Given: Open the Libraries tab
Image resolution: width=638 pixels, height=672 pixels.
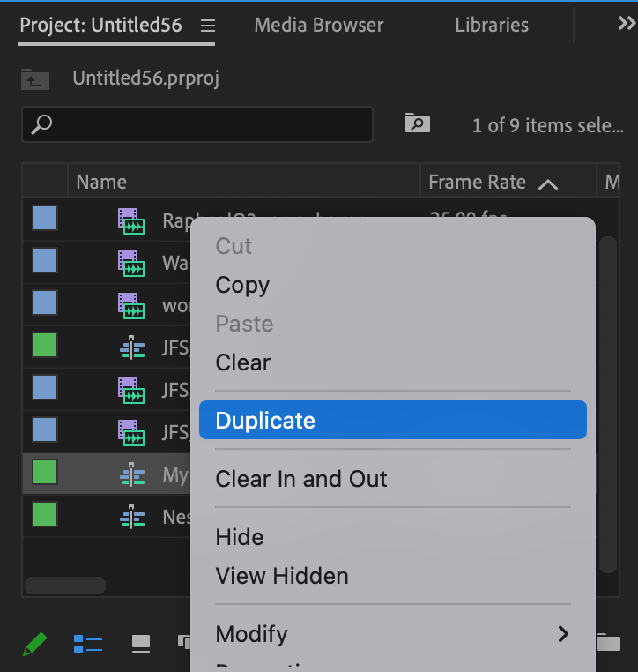Looking at the screenshot, I should click(492, 26).
